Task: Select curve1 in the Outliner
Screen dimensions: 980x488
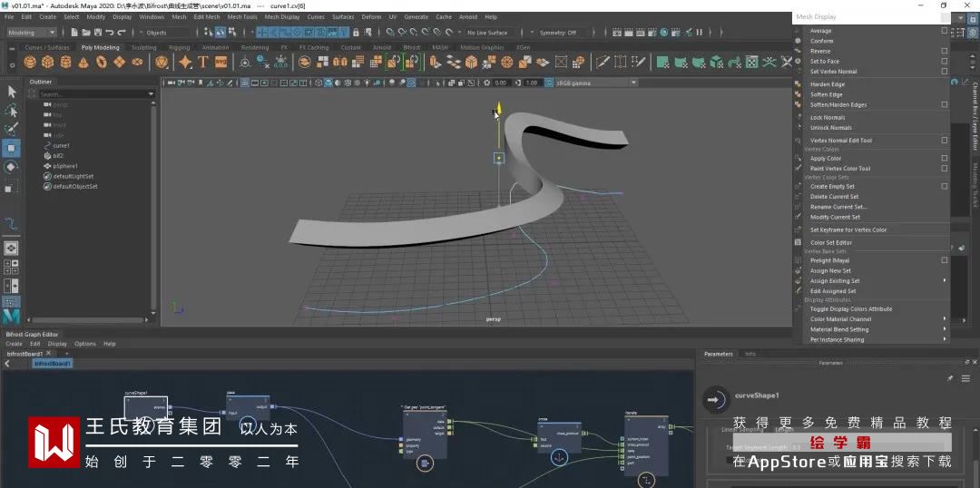Action: [x=62, y=146]
